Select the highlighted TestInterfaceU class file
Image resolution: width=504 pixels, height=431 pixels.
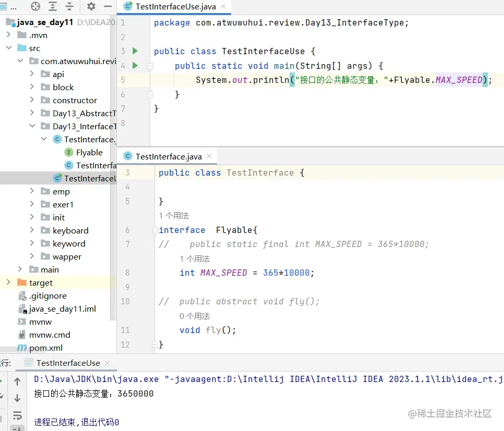tap(85, 178)
